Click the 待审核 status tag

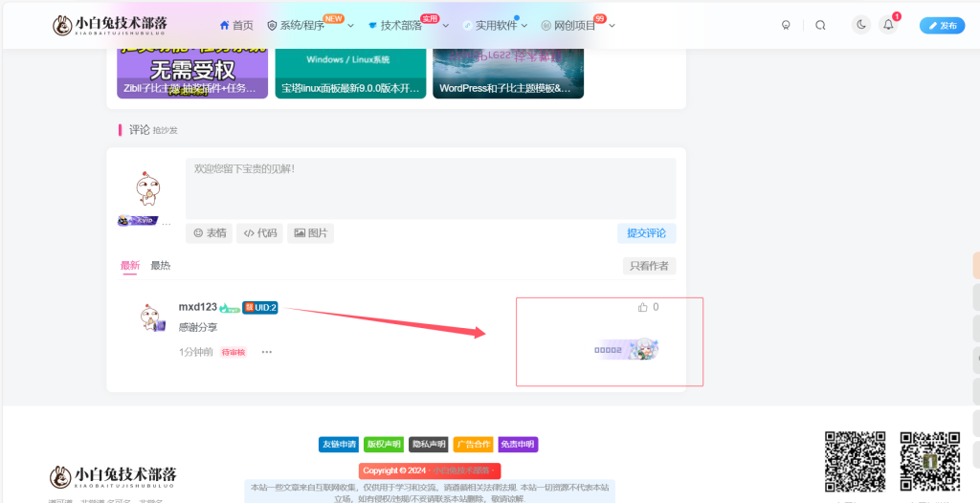(x=234, y=353)
